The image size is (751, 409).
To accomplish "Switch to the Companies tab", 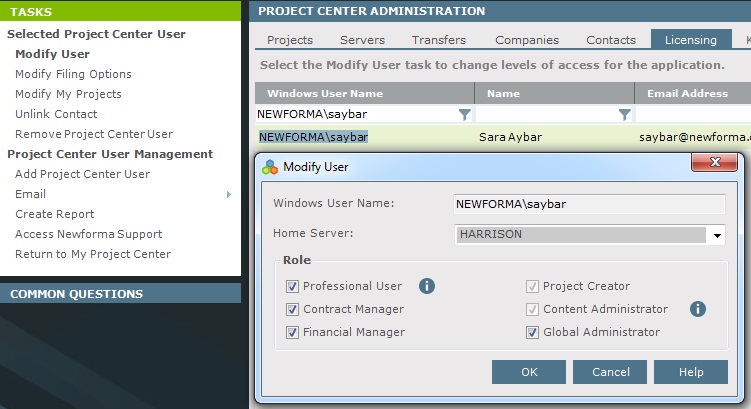I will (527, 40).
